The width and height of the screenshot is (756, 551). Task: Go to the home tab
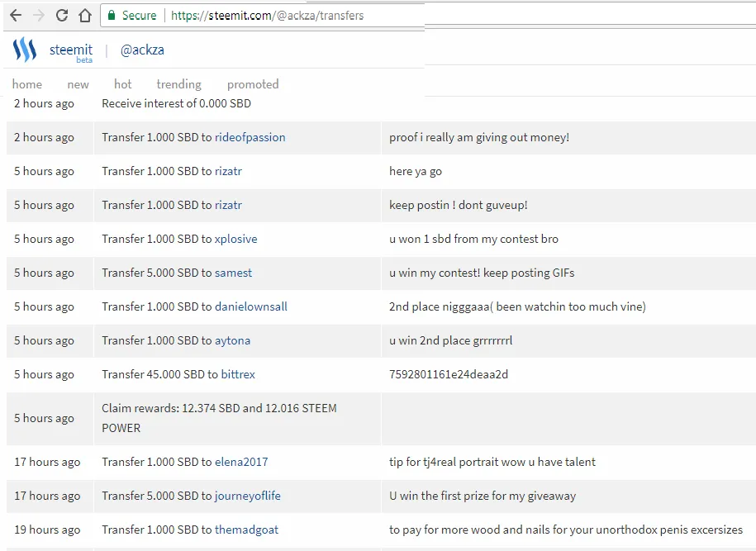[27, 84]
